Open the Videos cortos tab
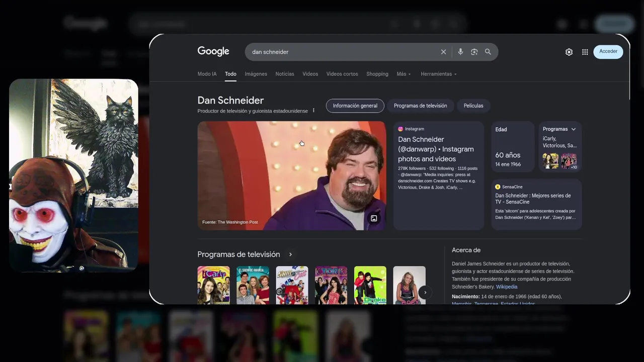Image resolution: width=644 pixels, height=362 pixels. (342, 74)
